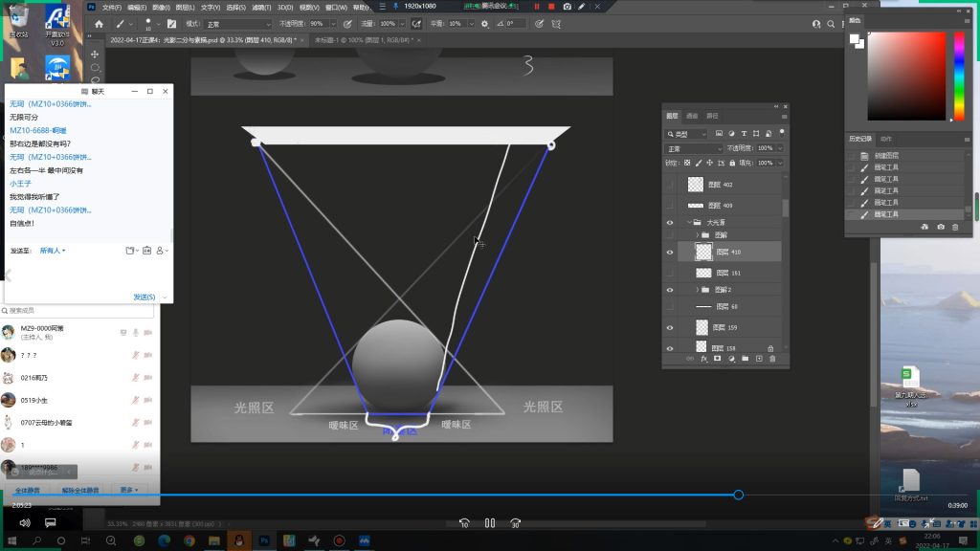Switch to the 通道 channels tab
This screenshot has height=551, width=980.
(x=692, y=116)
